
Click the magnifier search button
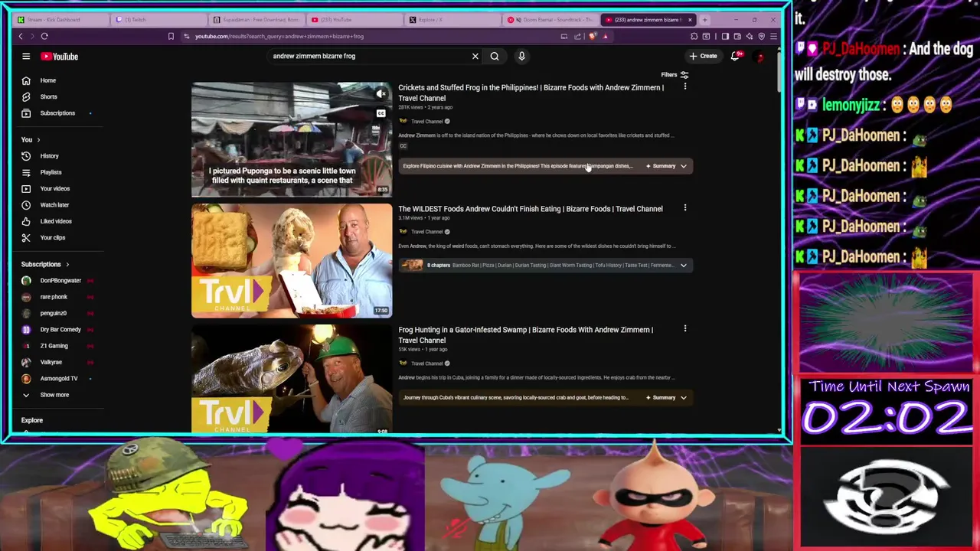tap(495, 56)
